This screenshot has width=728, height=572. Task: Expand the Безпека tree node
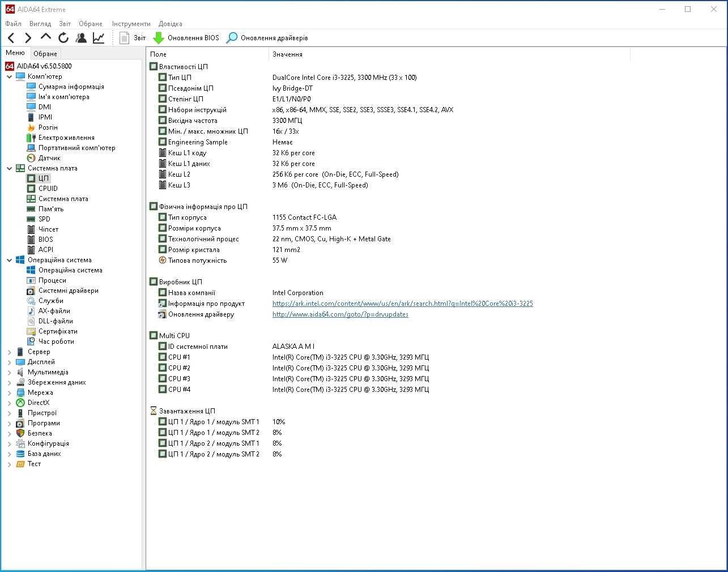tap(9, 433)
